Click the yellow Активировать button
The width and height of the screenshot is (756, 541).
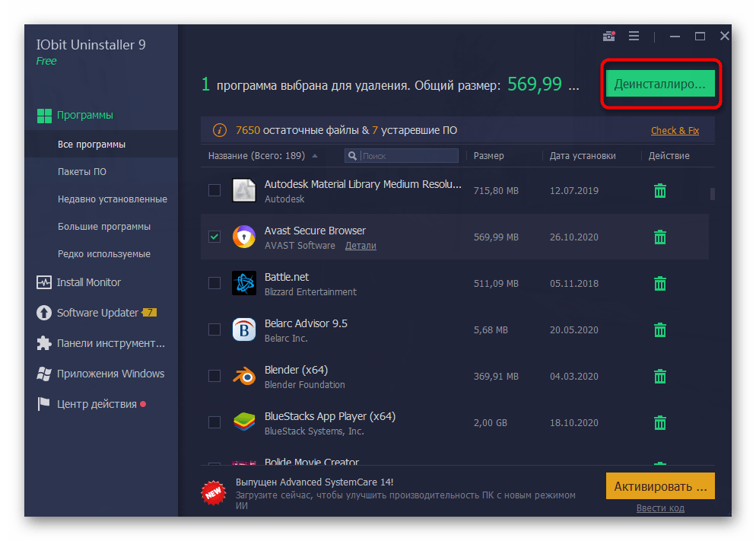(660, 486)
